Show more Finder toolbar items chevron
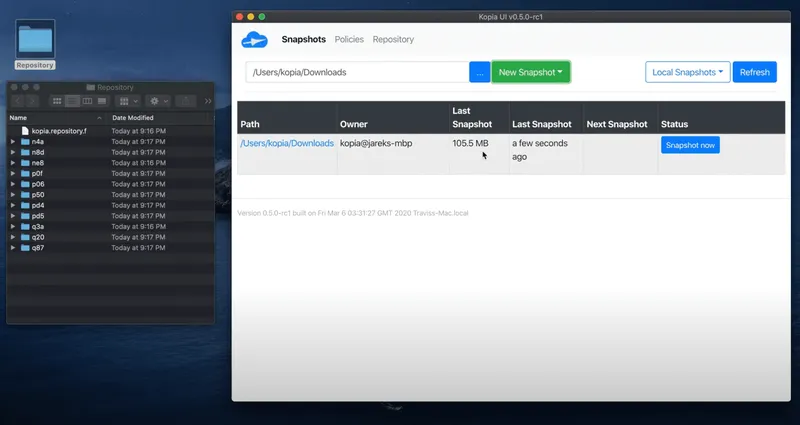 [208, 101]
